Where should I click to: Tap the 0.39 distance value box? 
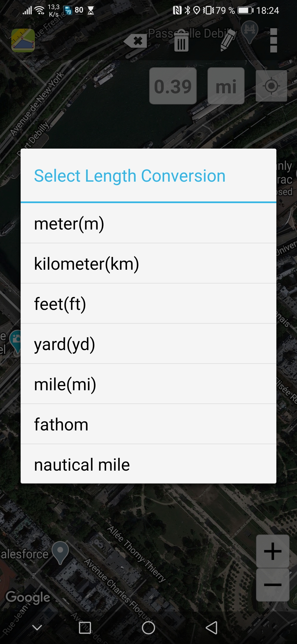click(x=173, y=86)
